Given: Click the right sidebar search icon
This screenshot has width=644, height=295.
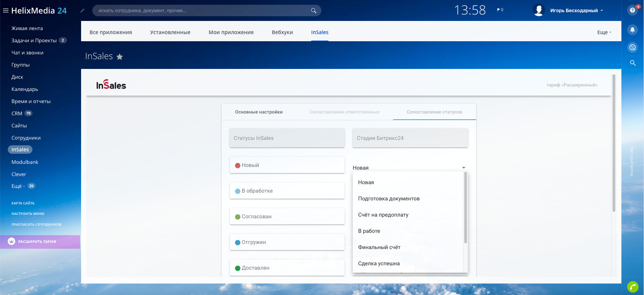Looking at the screenshot, I should [x=633, y=63].
